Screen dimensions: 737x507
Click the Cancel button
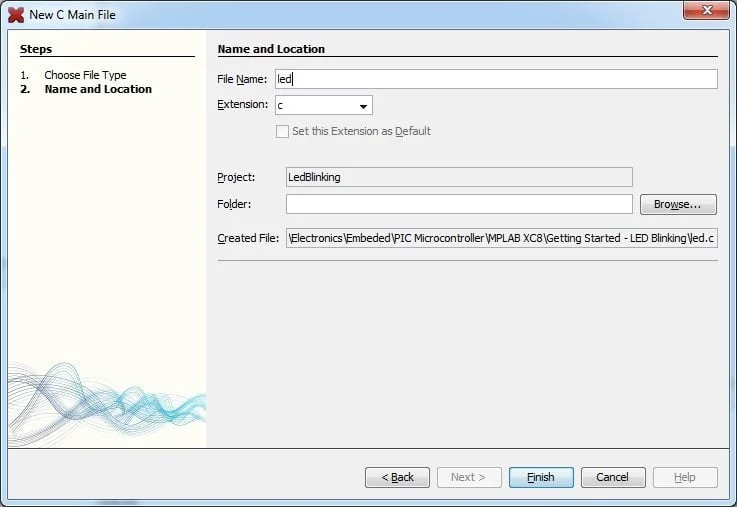click(x=613, y=477)
